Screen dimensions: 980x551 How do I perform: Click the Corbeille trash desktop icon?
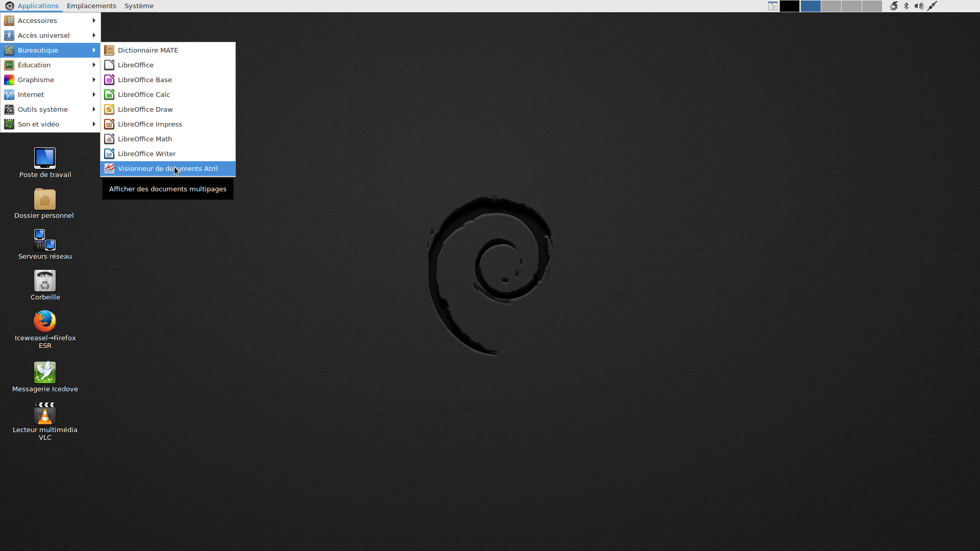45,282
